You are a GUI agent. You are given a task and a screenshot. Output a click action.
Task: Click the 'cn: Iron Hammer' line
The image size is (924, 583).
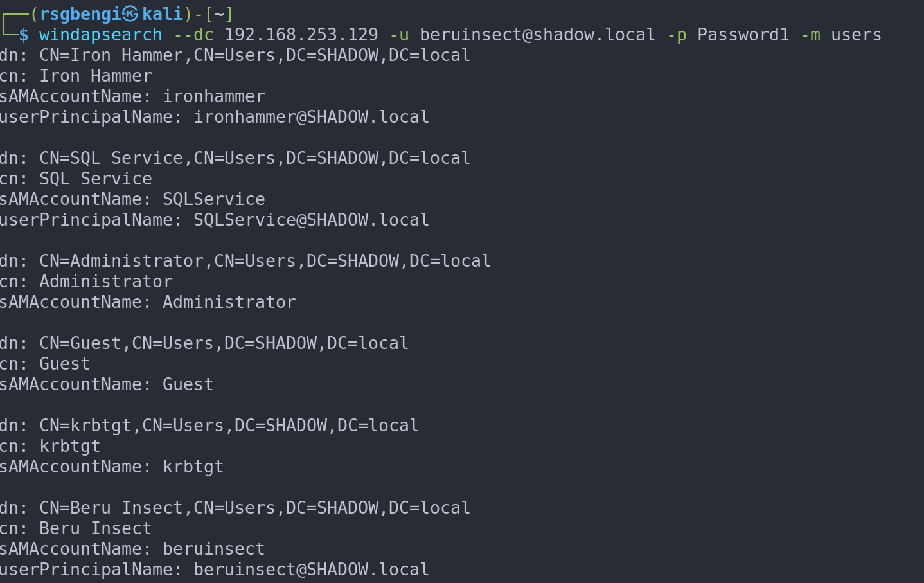point(76,76)
